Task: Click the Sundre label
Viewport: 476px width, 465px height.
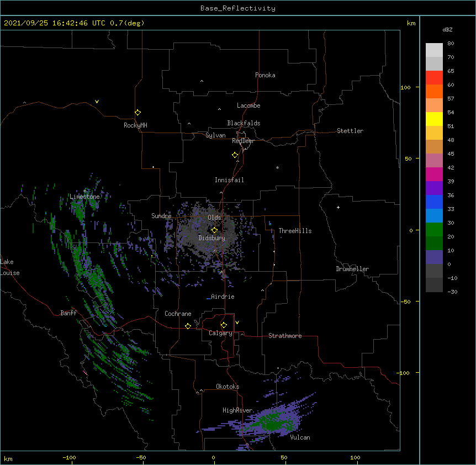Action: click(x=161, y=216)
